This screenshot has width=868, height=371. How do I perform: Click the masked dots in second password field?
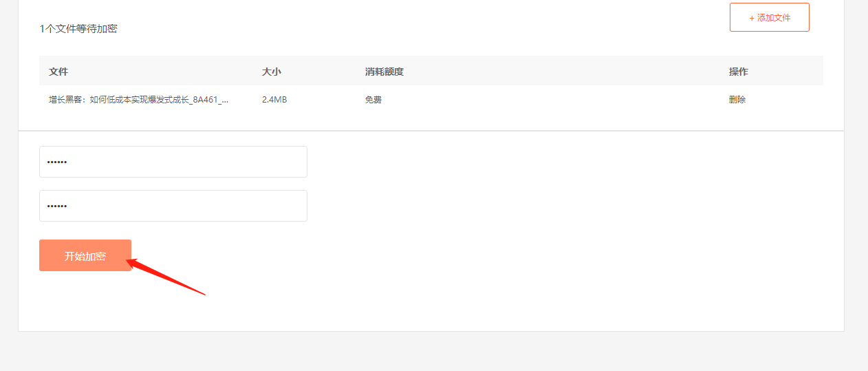57,206
